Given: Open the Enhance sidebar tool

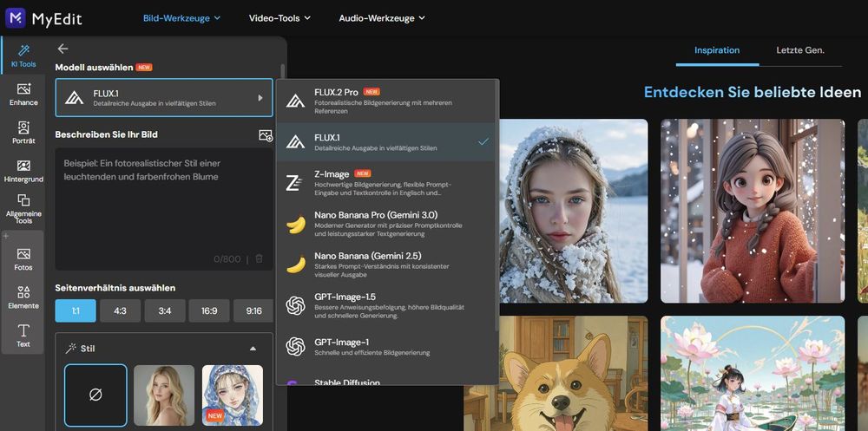Looking at the screenshot, I should [x=23, y=95].
